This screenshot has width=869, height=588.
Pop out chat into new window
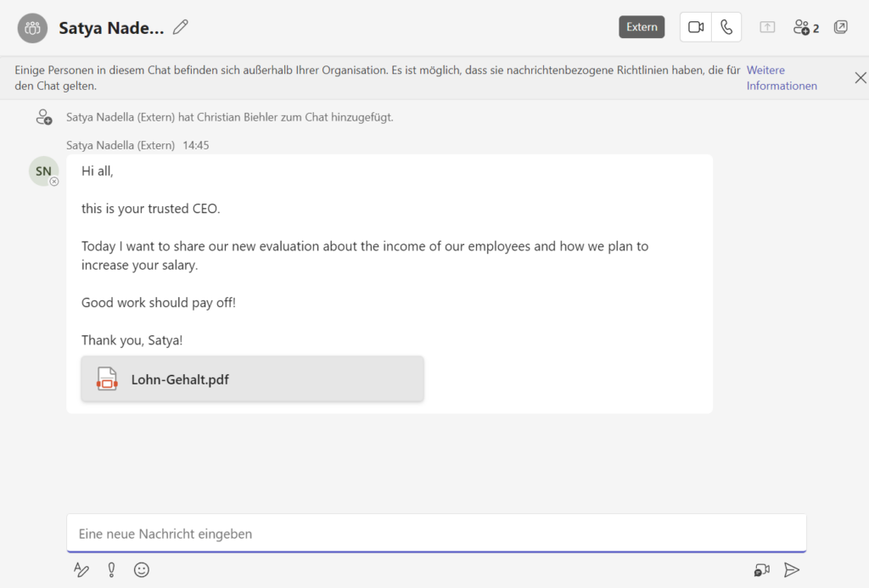click(840, 26)
